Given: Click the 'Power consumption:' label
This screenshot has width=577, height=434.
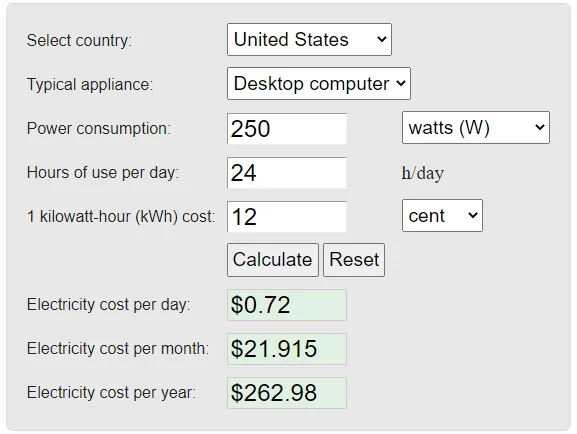Looking at the screenshot, I should 99,128.
